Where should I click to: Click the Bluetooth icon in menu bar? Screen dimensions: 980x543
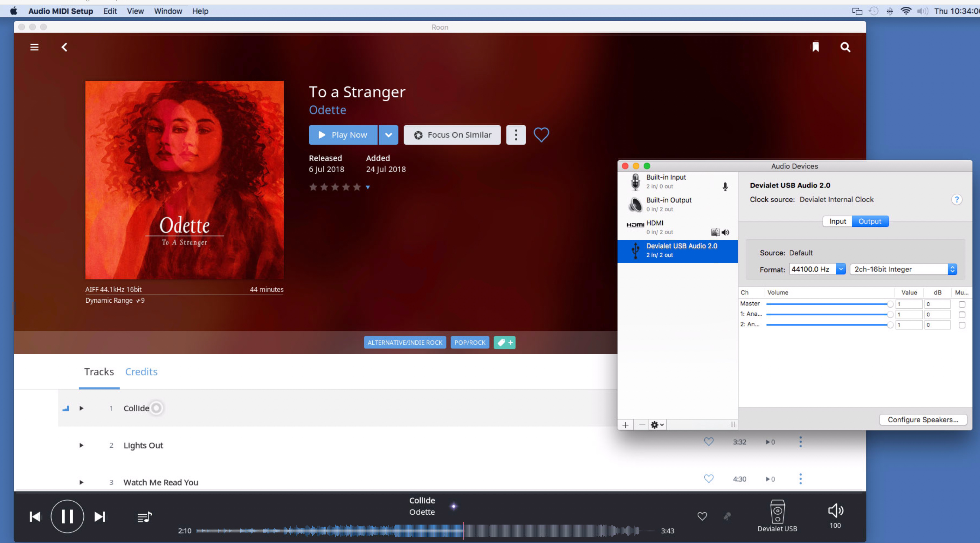click(889, 11)
